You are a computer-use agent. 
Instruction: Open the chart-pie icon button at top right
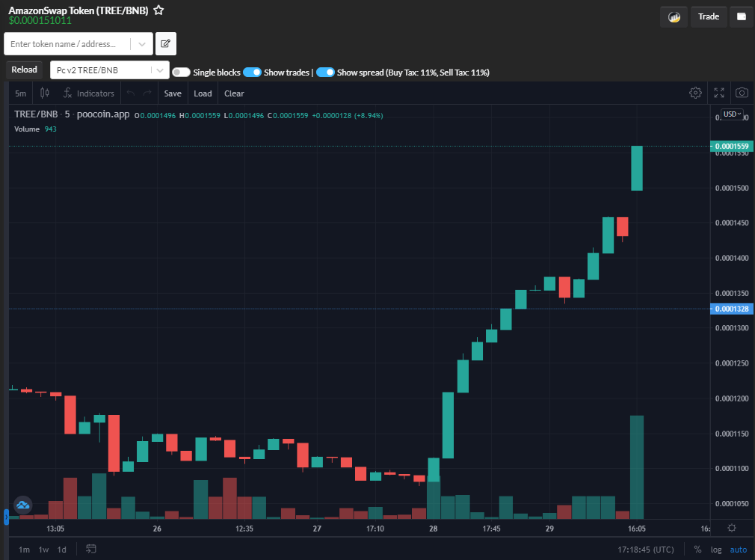pos(674,17)
